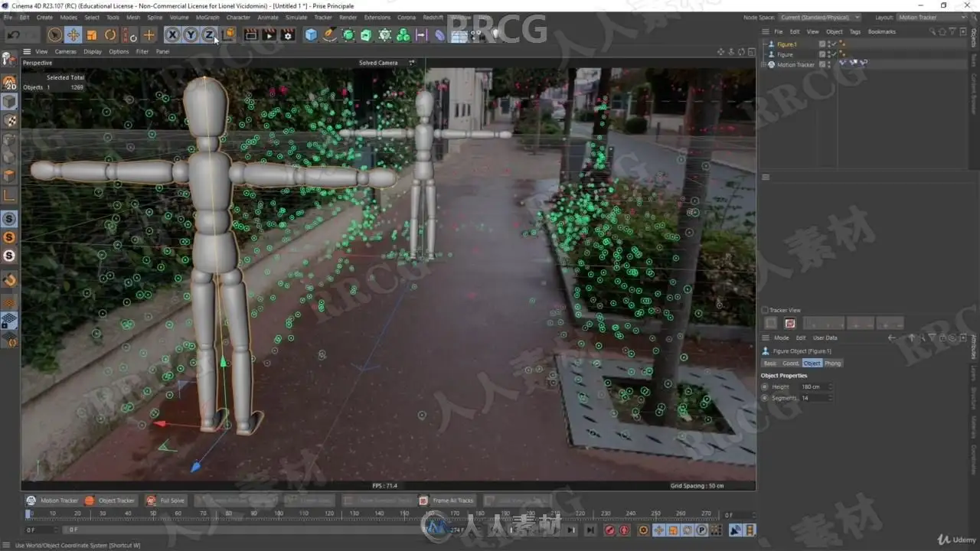Click the record active objects button
This screenshot has width=980, height=551.
[609, 530]
